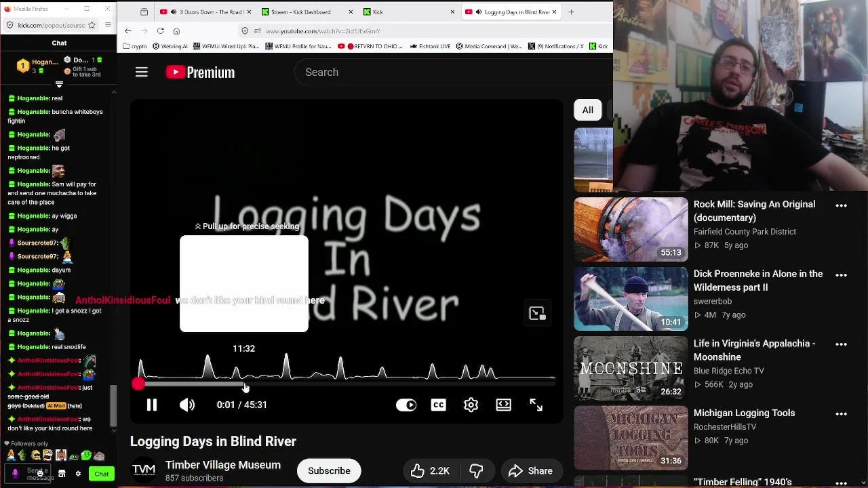Open the Notifications / X bookmark
Viewport: 868px width, 488px height.
[x=556, y=46]
